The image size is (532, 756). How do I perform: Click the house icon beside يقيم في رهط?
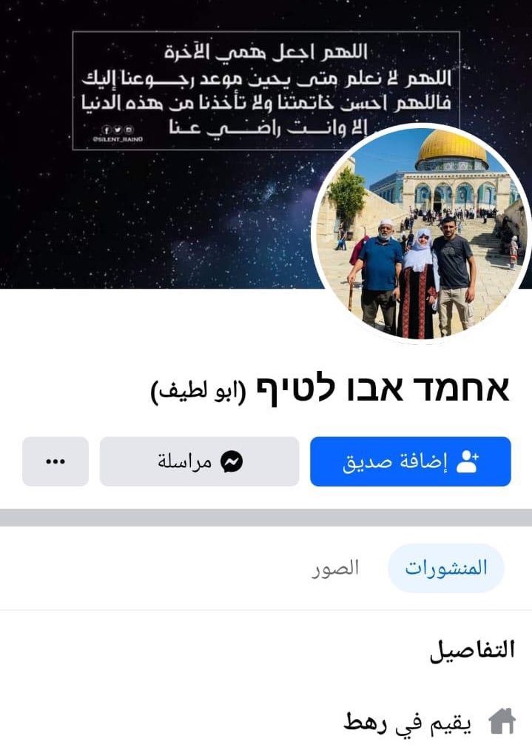coord(502,721)
